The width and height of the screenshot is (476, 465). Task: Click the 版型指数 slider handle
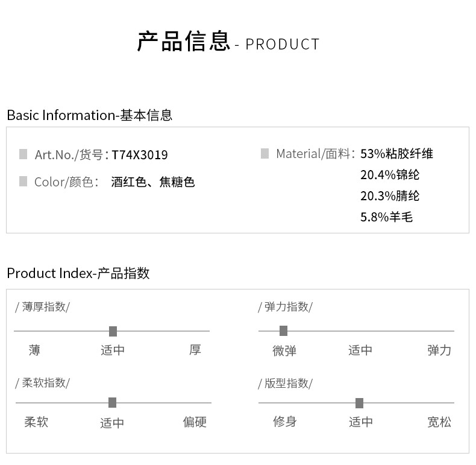pyautogui.click(x=360, y=403)
